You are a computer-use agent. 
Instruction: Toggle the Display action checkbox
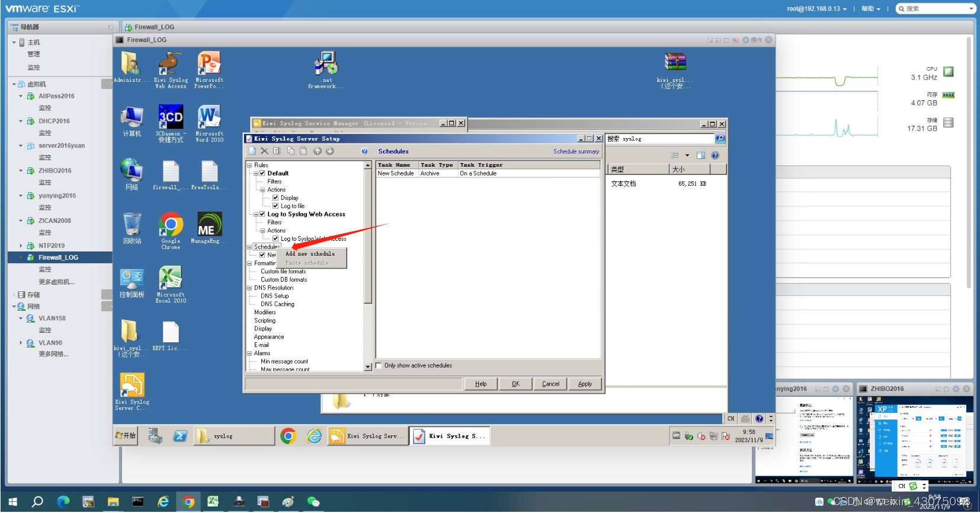click(x=276, y=197)
